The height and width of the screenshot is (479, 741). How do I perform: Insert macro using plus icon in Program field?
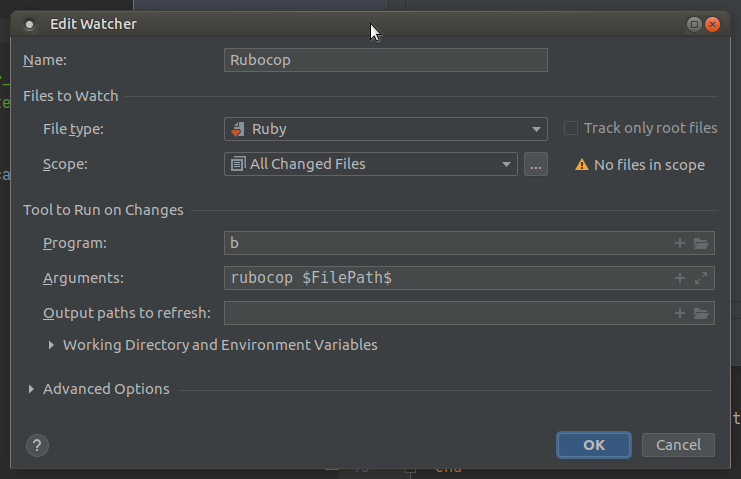680,243
